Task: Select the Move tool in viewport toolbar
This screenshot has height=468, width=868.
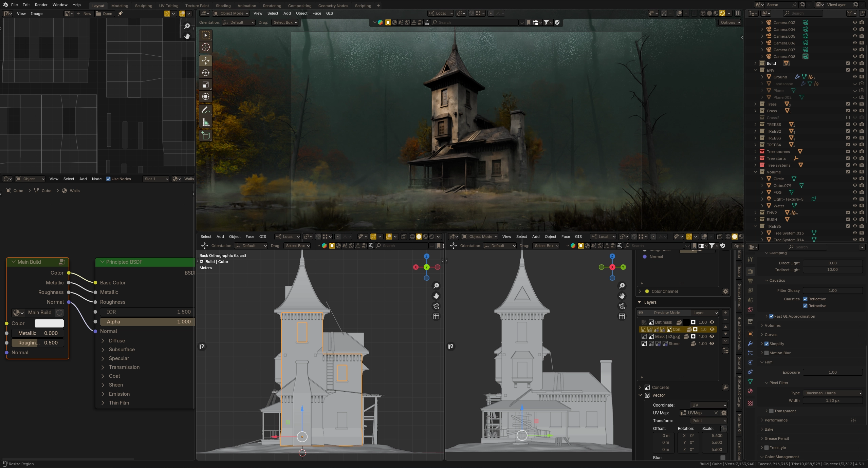Action: point(206,61)
